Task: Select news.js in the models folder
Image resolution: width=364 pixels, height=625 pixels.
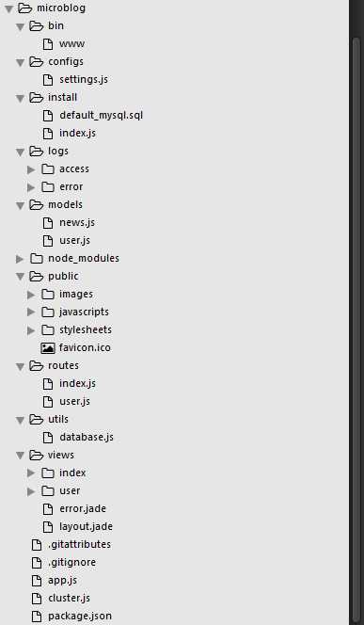Action: (77, 223)
